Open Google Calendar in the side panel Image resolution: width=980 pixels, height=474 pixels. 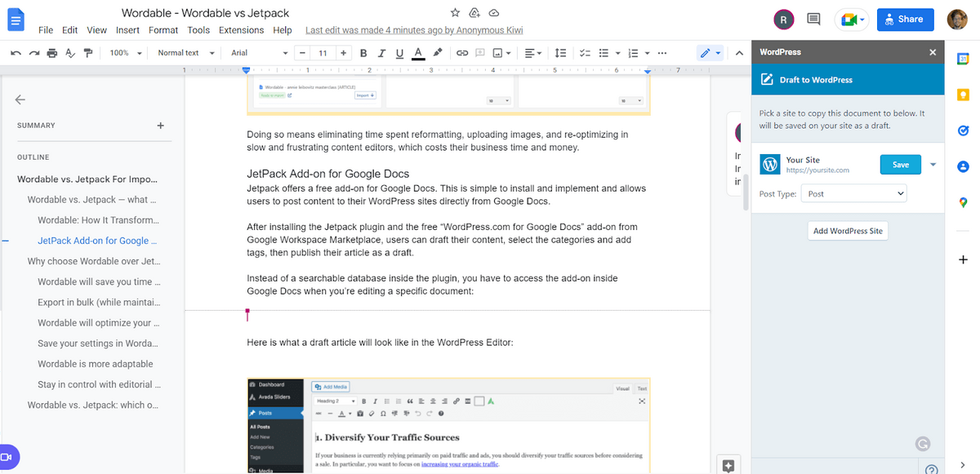click(962, 58)
